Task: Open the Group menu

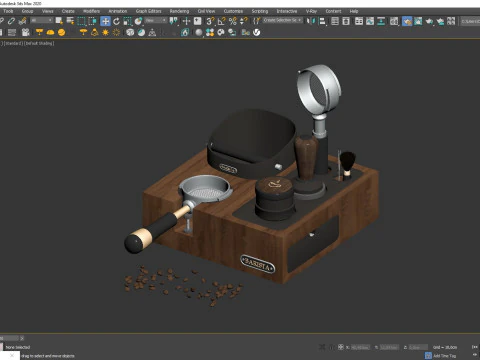Action: (27, 11)
